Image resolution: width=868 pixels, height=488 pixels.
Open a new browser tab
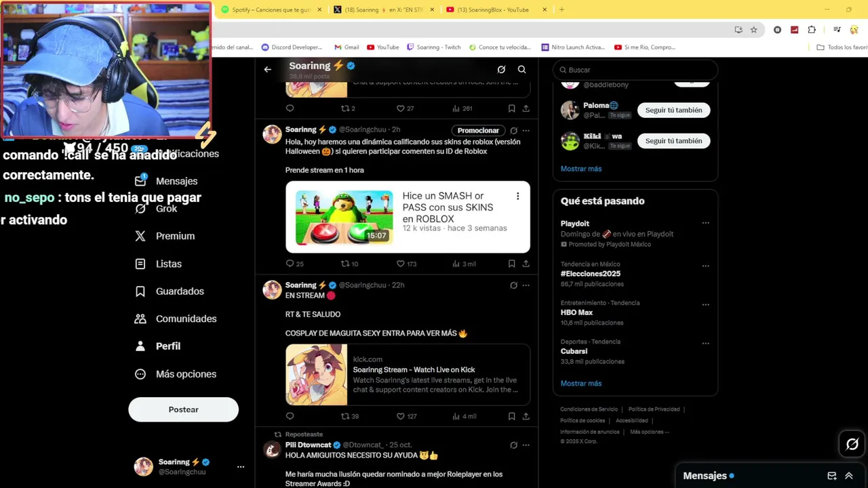pyautogui.click(x=561, y=9)
